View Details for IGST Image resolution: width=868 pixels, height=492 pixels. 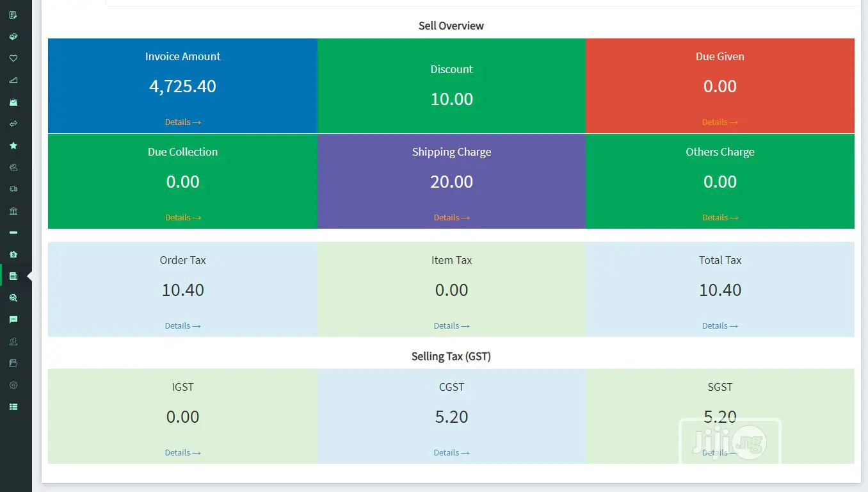(183, 452)
